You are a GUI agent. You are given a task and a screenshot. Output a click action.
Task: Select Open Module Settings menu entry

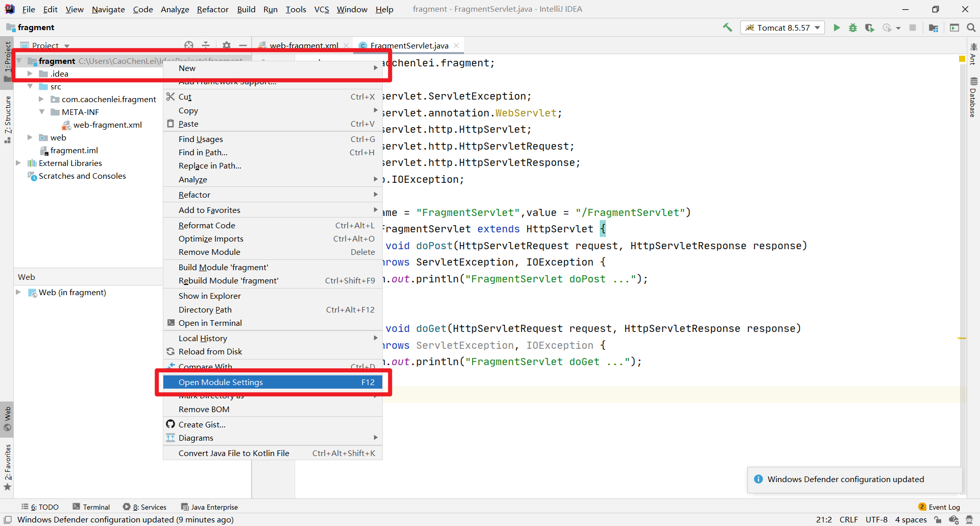(273, 382)
